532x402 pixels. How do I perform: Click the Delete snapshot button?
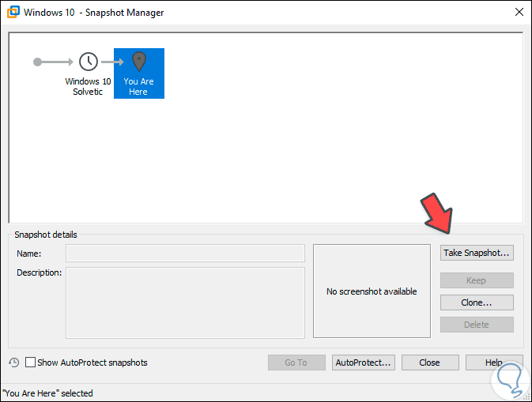coord(477,325)
